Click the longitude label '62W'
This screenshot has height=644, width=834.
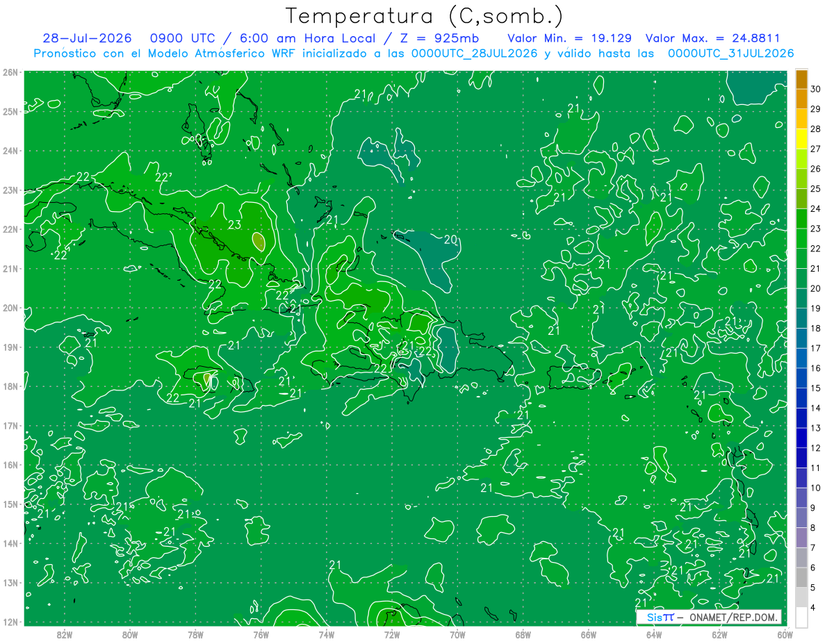click(719, 634)
